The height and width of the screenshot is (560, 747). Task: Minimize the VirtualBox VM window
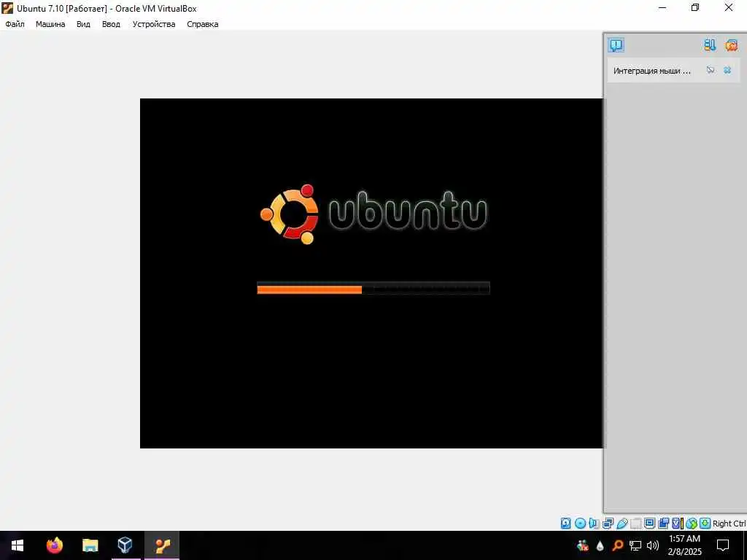[x=662, y=8]
